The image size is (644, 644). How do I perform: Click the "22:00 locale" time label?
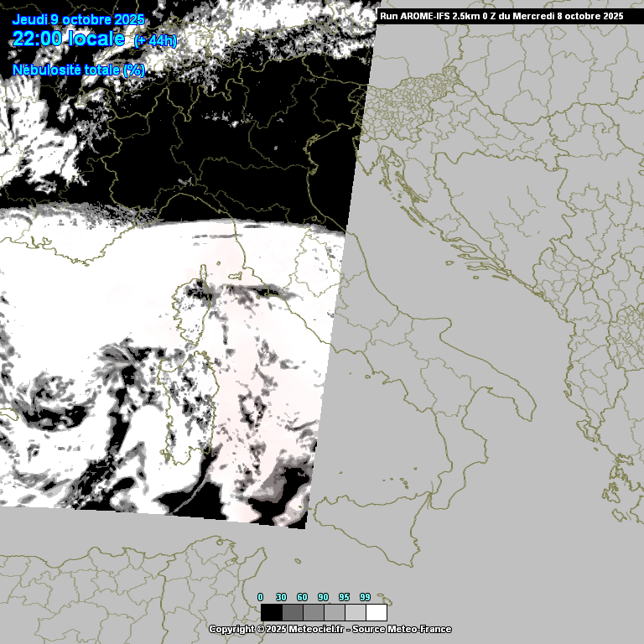(69, 39)
